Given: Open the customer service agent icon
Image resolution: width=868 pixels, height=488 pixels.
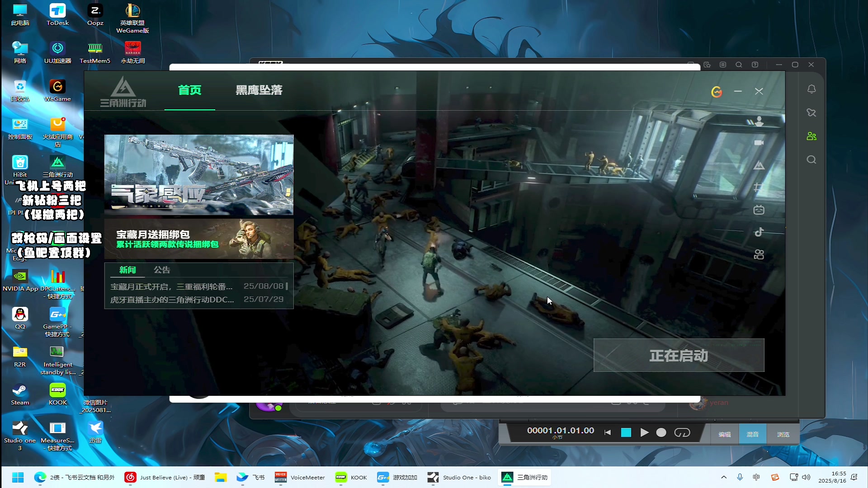Looking at the screenshot, I should pyautogui.click(x=759, y=121).
